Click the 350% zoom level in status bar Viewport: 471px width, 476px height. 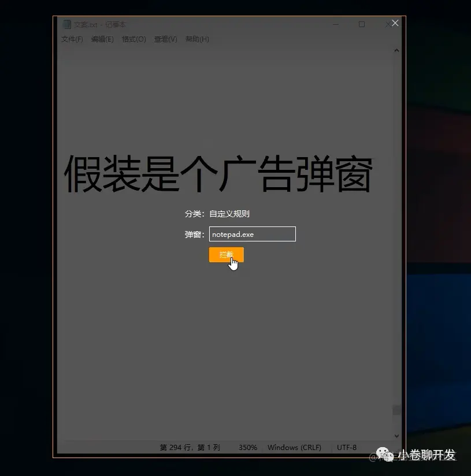[248, 448]
